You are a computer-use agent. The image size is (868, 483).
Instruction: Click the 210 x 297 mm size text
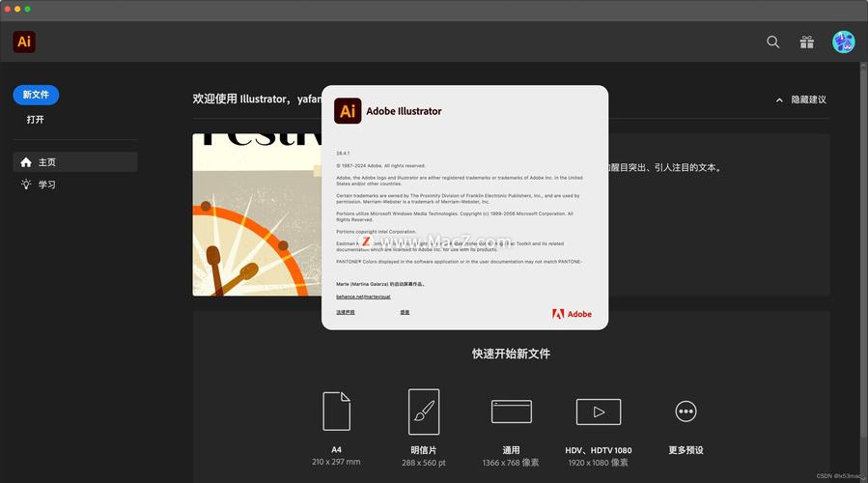tap(336, 462)
